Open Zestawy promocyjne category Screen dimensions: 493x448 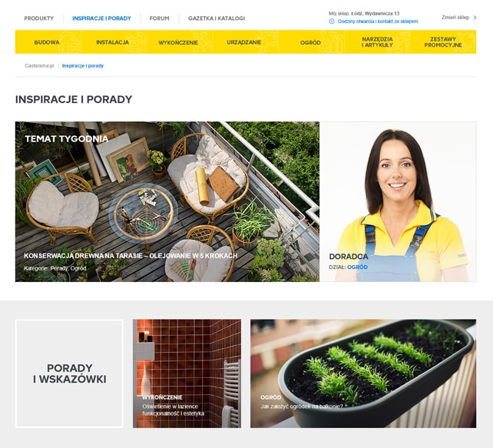(443, 42)
